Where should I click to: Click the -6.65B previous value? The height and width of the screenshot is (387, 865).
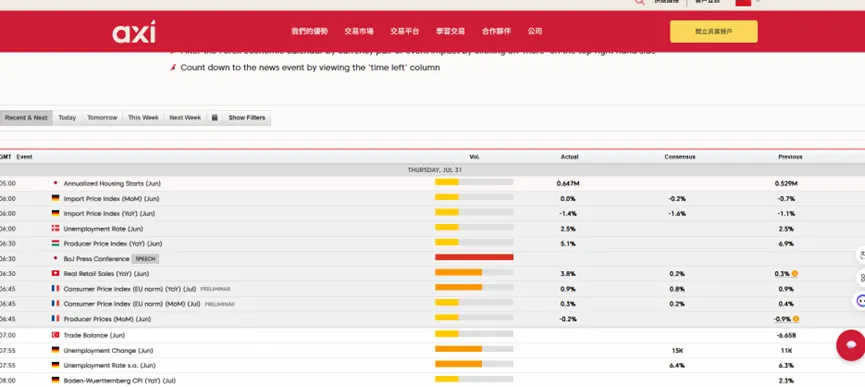tap(786, 335)
